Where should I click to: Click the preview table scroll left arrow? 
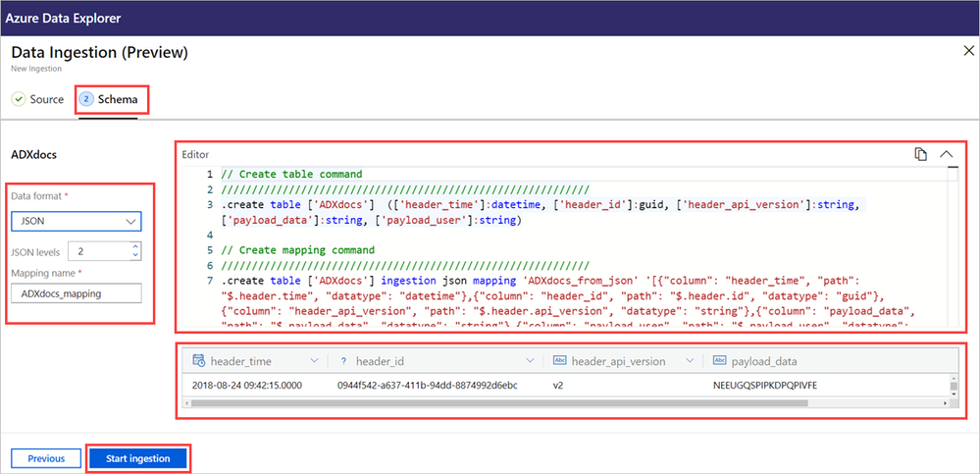point(186,403)
